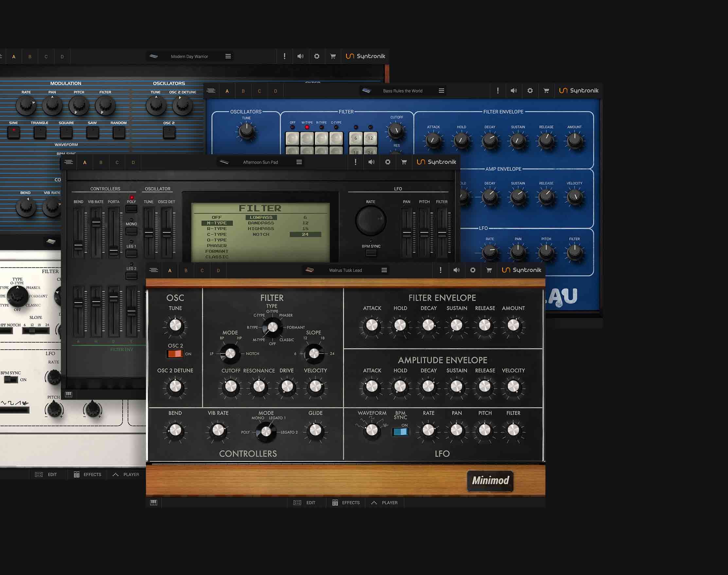Click LFO RATE knob in Afternoon Sun Pad

point(371,220)
